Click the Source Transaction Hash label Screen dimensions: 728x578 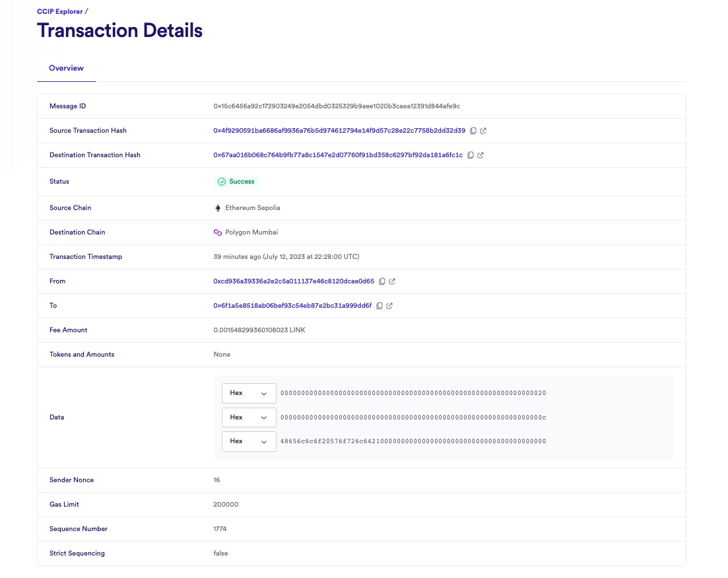coord(88,131)
